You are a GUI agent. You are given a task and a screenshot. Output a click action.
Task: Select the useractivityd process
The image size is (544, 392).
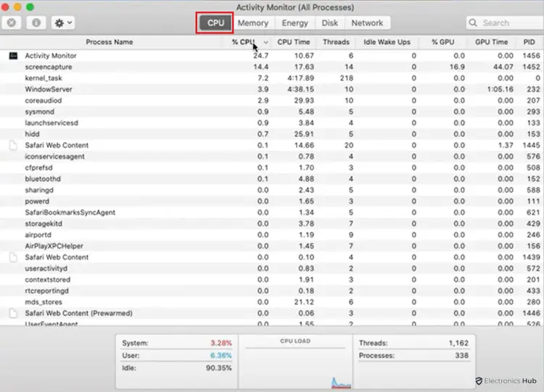click(46, 268)
